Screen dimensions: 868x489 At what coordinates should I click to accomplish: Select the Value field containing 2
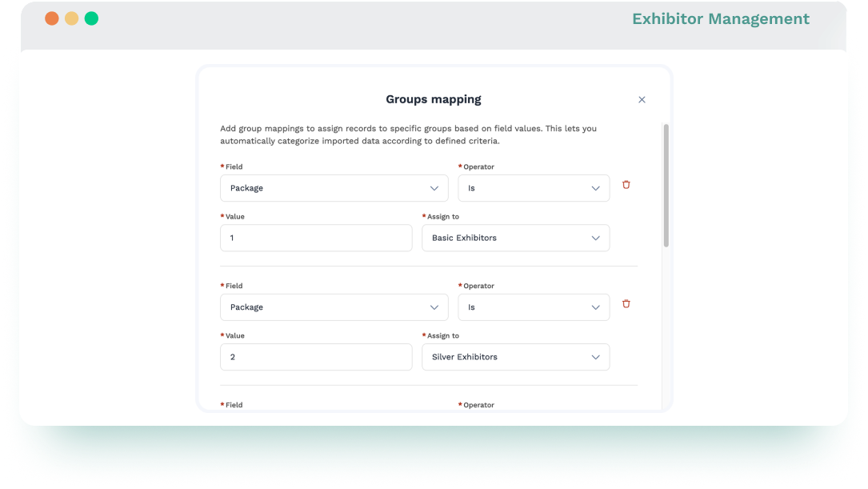click(x=316, y=357)
